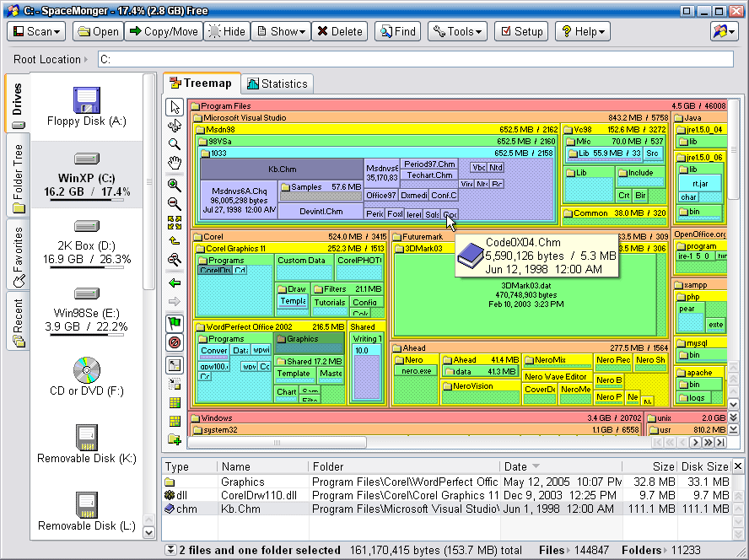The width and height of the screenshot is (749, 560).
Task: Open the Find tool
Action: point(398,31)
